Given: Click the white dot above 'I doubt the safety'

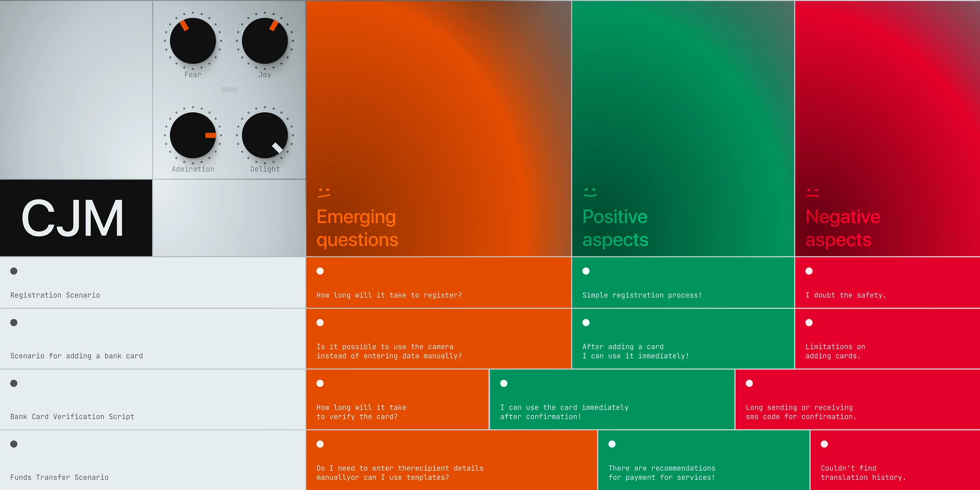Looking at the screenshot, I should 809,271.
